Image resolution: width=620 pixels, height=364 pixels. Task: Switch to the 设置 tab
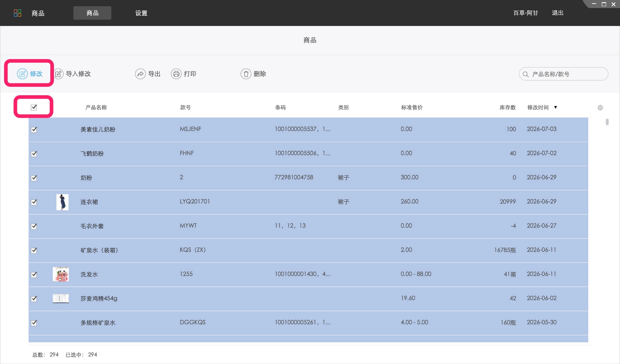141,13
